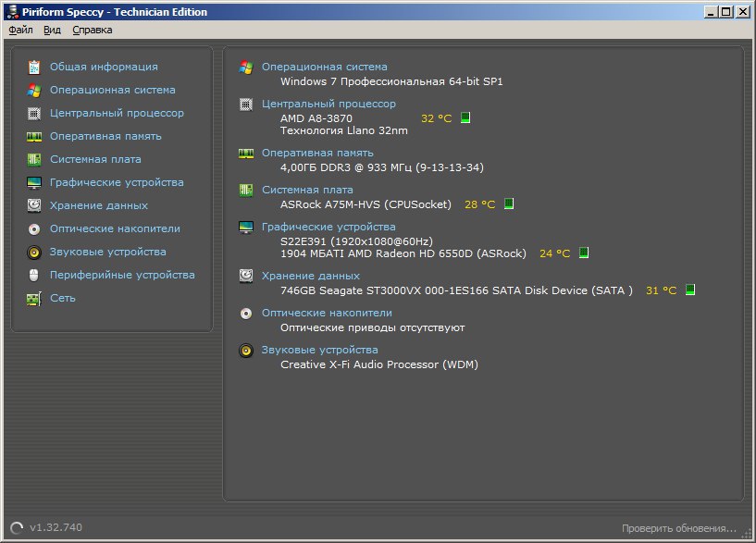Screen dimensions: 756x543
Task: Click the CPU temperature value 32 °C
Action: pos(437,118)
